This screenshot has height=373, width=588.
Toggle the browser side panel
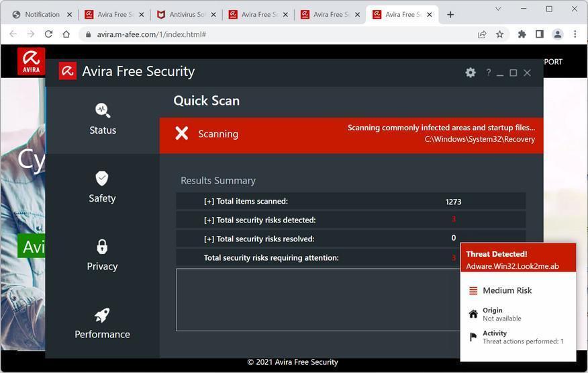point(539,34)
